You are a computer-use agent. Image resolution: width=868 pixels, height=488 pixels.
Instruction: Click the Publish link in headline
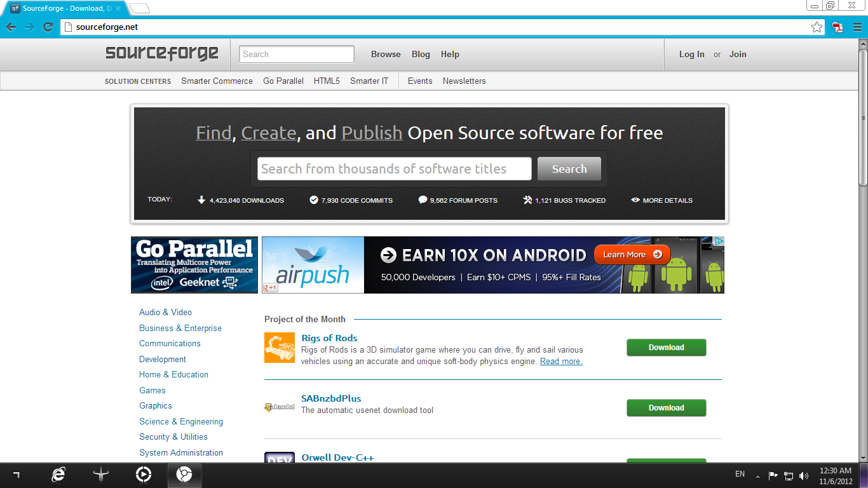[x=372, y=133]
